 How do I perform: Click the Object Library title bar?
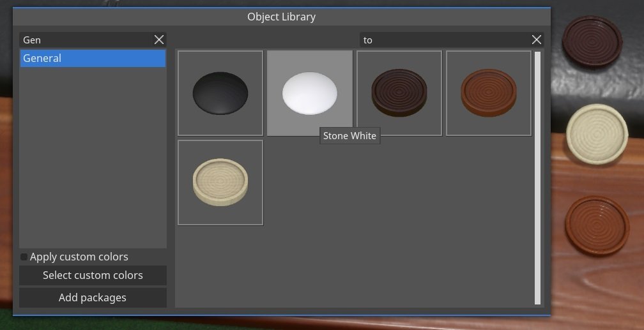click(281, 17)
